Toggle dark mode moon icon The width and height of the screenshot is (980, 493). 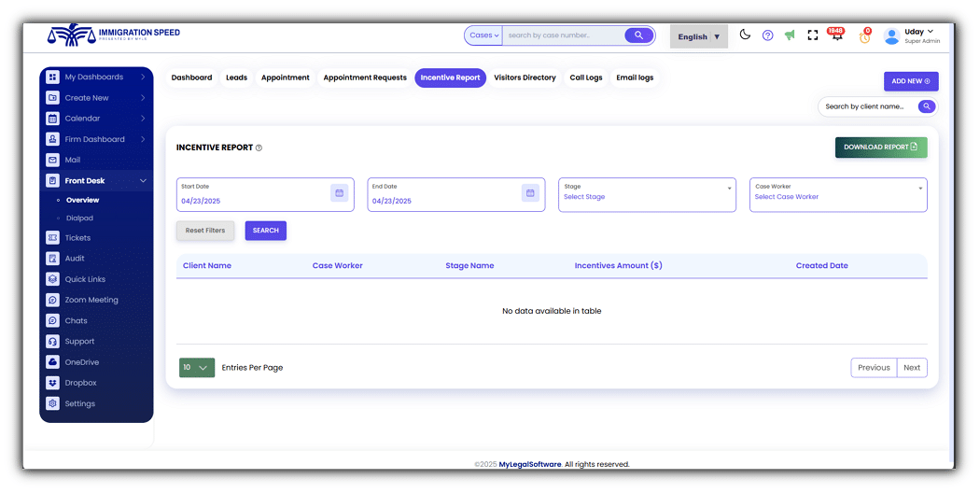(x=745, y=35)
